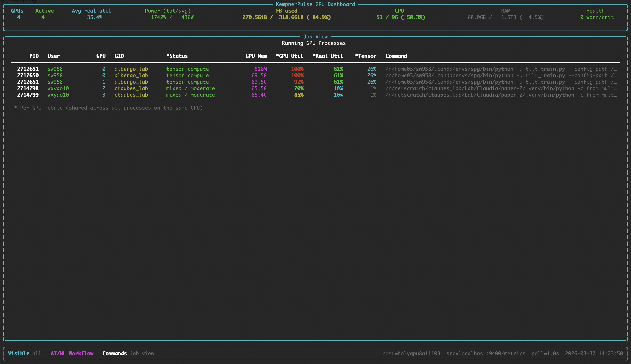This screenshot has width=631, height=364.
Task: Select PID 2714799 process row
Action: pyautogui.click(x=28, y=95)
